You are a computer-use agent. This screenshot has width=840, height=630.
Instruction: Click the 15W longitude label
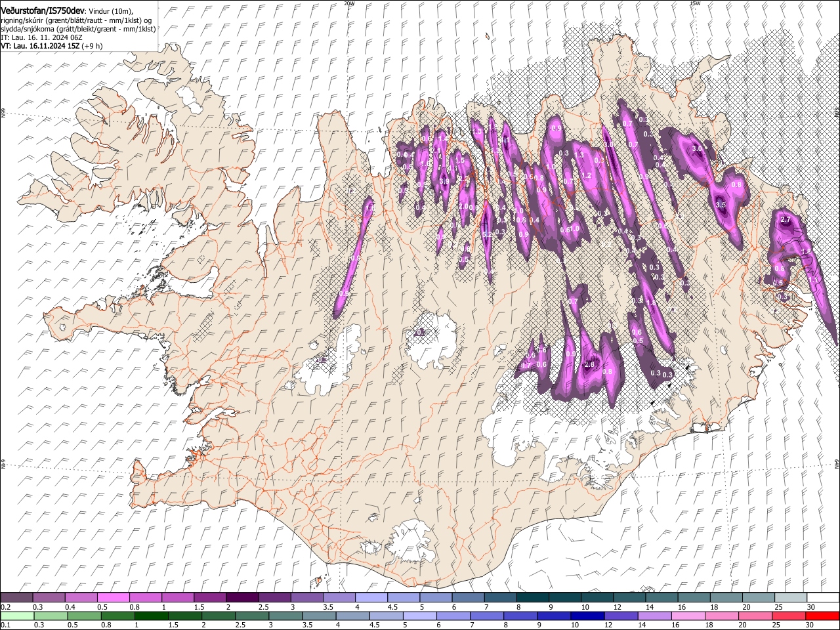pos(695,3)
